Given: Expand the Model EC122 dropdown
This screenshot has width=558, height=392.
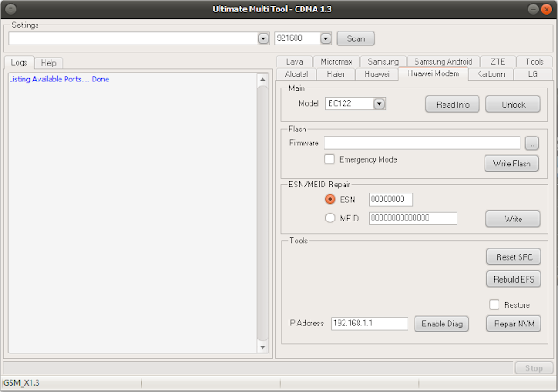Looking at the screenshot, I should point(379,103).
